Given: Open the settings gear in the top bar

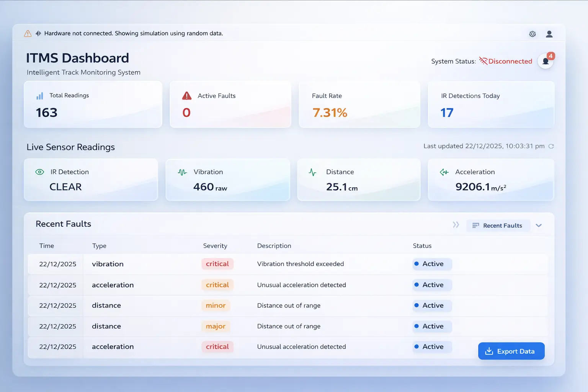Looking at the screenshot, I should (532, 34).
